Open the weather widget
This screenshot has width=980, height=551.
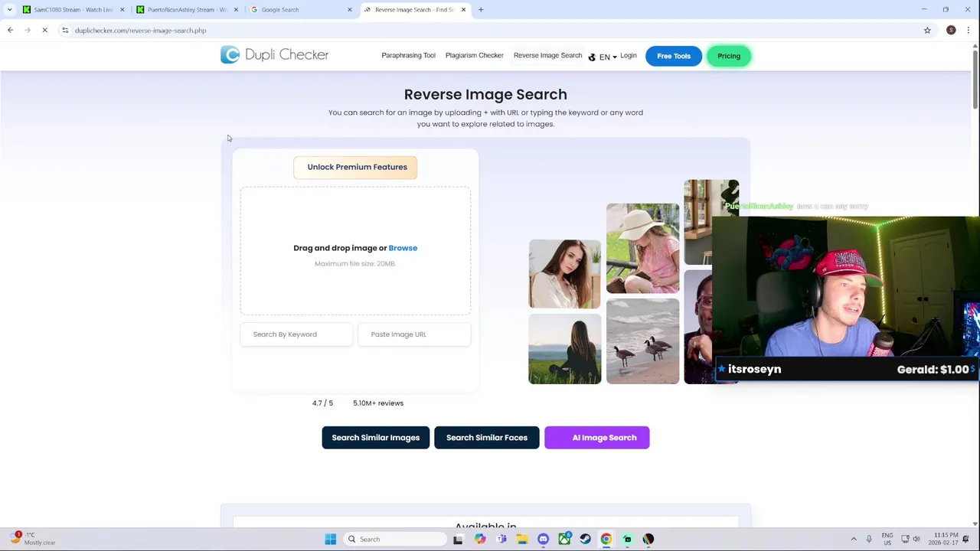[x=33, y=539]
